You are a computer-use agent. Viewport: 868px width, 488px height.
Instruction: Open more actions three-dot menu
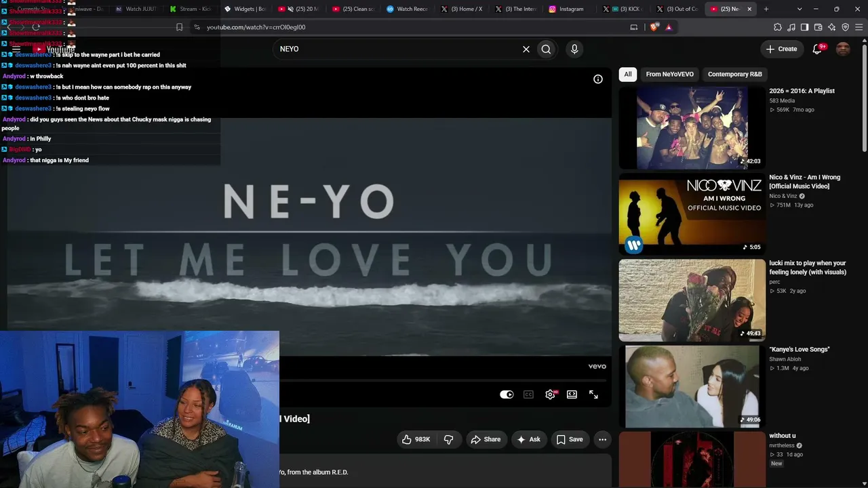point(602,439)
